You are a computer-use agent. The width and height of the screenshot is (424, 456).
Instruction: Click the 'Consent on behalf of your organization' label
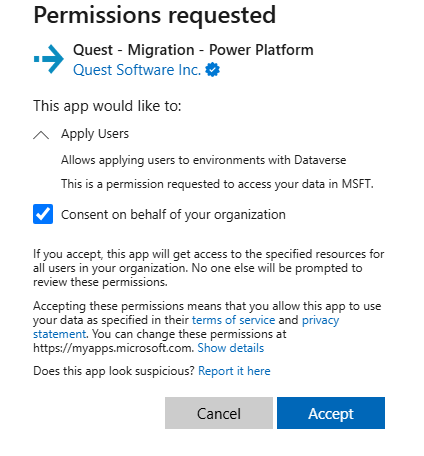pos(173,215)
